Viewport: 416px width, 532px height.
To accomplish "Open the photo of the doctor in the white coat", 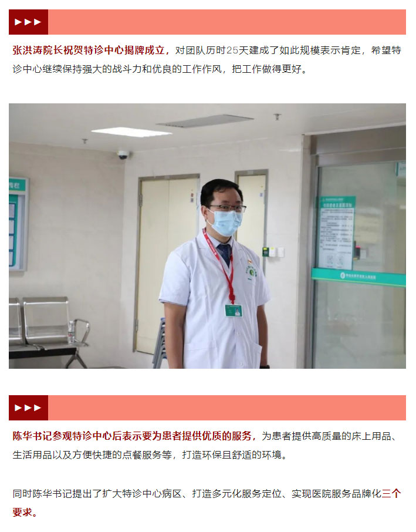I will click(207, 236).
